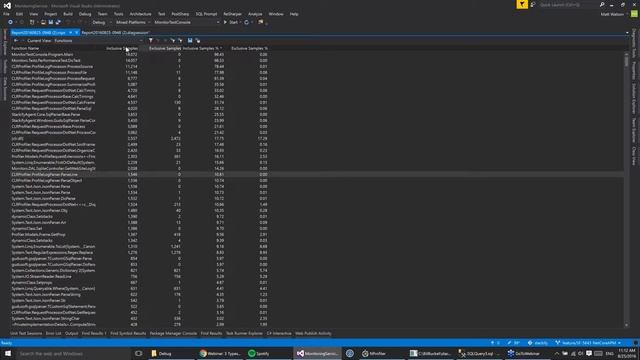Select the MonitorTestConsole.Program.Main row
The height and width of the screenshot is (360, 640).
tap(317, 54)
